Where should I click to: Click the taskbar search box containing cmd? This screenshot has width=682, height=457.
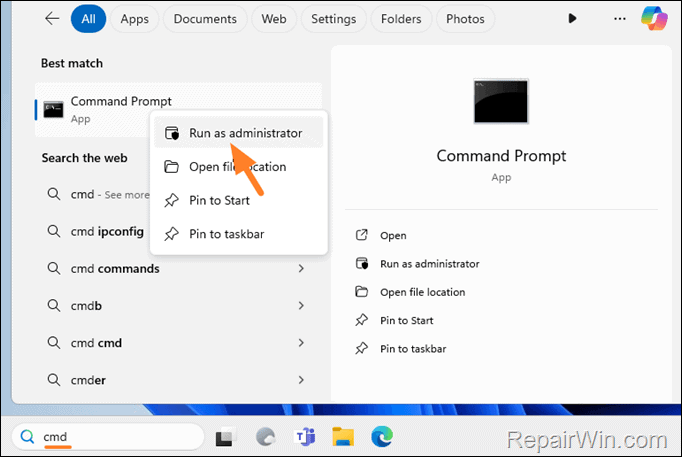click(108, 437)
